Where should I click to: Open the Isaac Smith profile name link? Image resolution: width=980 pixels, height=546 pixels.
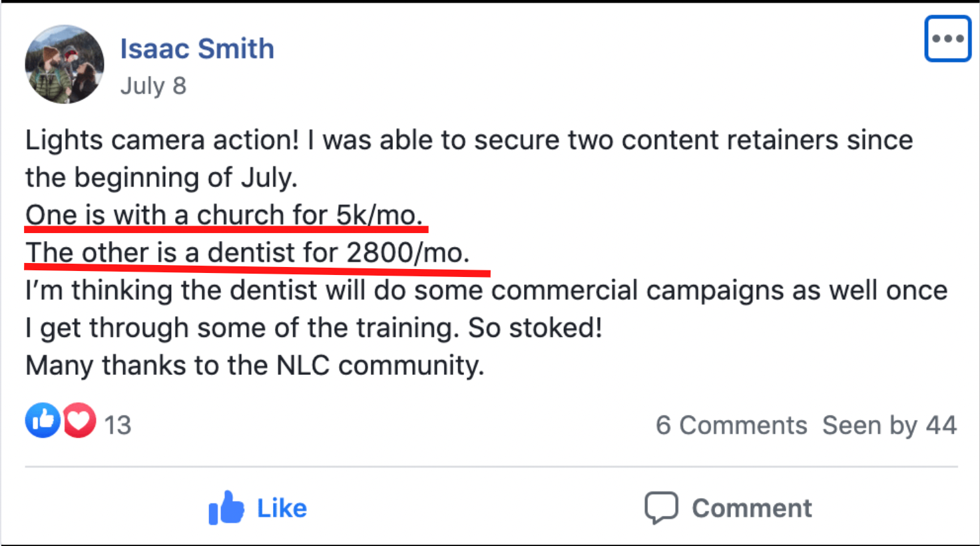click(197, 49)
